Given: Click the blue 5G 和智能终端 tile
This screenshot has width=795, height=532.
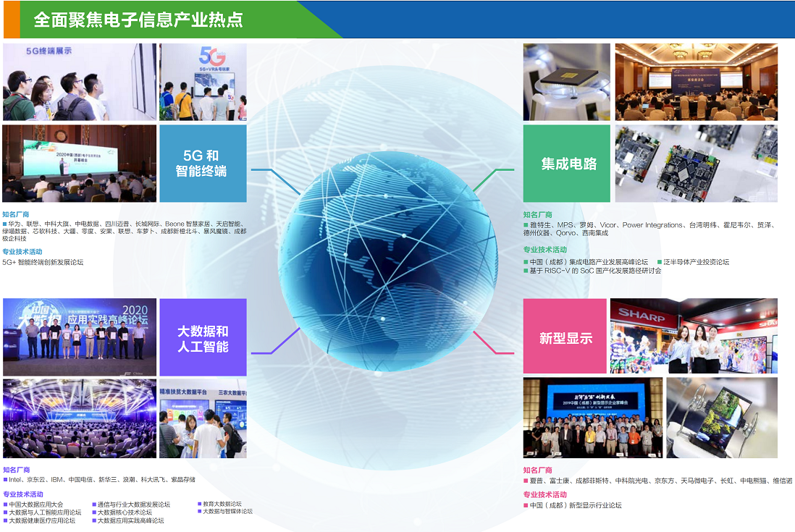Looking at the screenshot, I should (x=203, y=164).
